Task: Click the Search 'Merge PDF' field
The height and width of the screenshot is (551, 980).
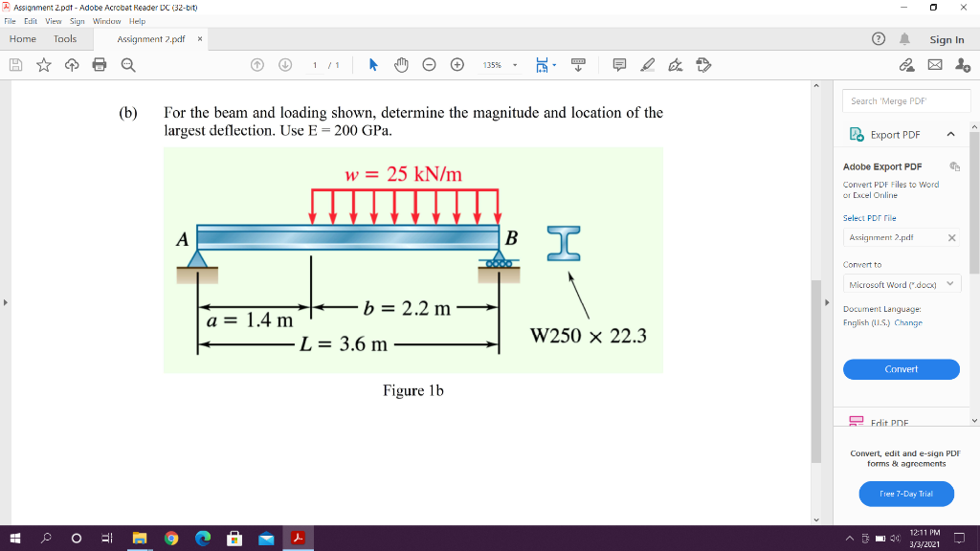Action: [905, 100]
